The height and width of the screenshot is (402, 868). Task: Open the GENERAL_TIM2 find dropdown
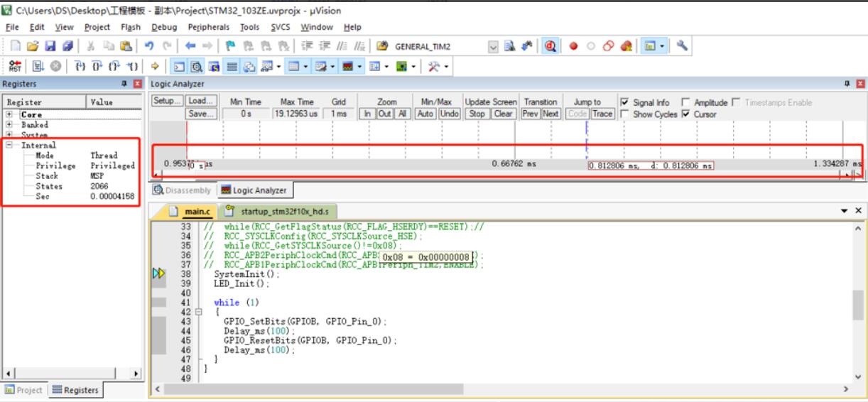coord(494,46)
